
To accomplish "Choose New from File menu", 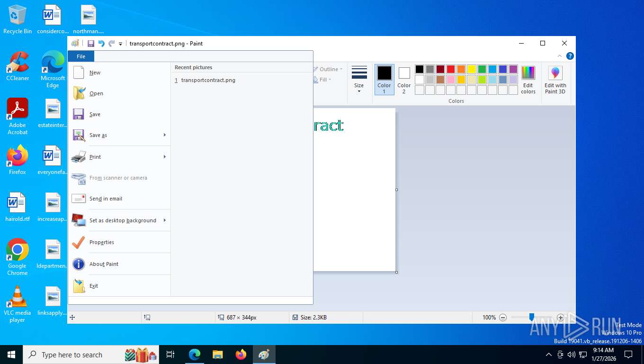I will (x=119, y=73).
